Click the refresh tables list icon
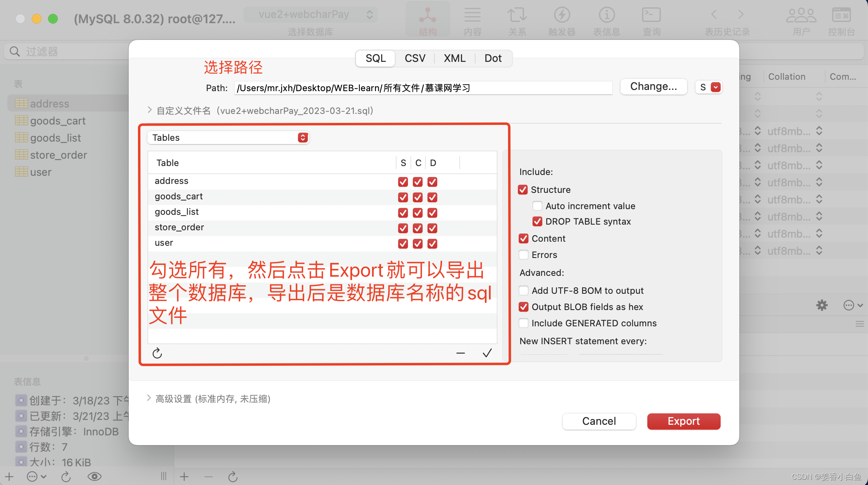Screen dimensions: 868x485 point(157,353)
